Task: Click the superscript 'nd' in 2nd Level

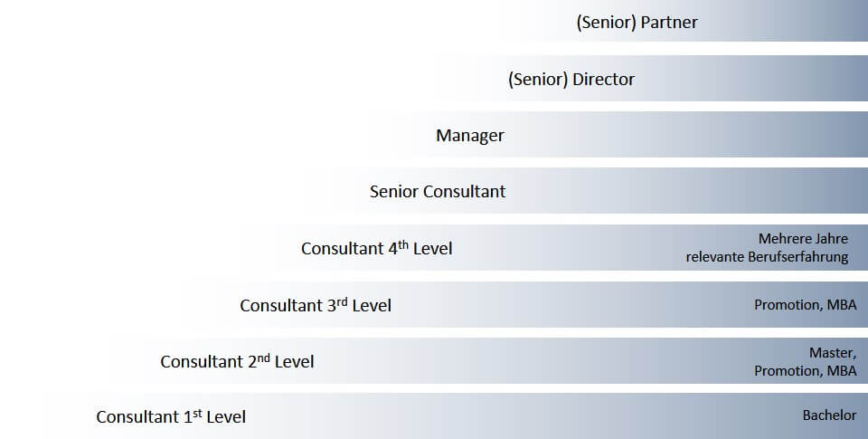Action: [x=264, y=358]
